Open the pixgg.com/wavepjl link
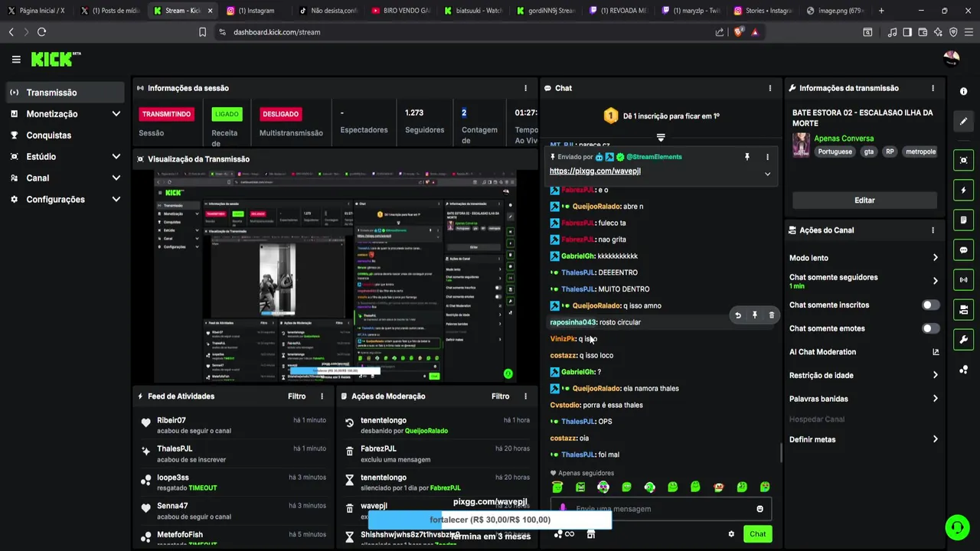Viewport: 980px width, 551px height. tap(595, 171)
